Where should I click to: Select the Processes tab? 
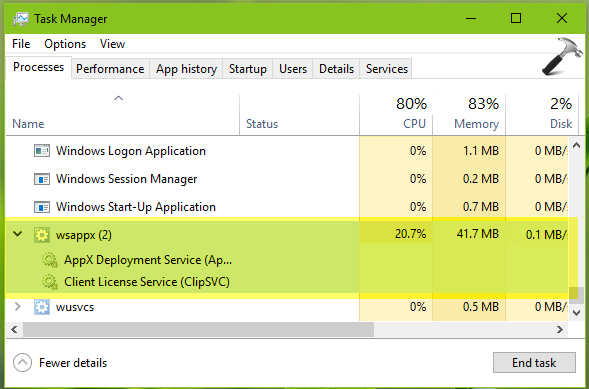pos(38,67)
